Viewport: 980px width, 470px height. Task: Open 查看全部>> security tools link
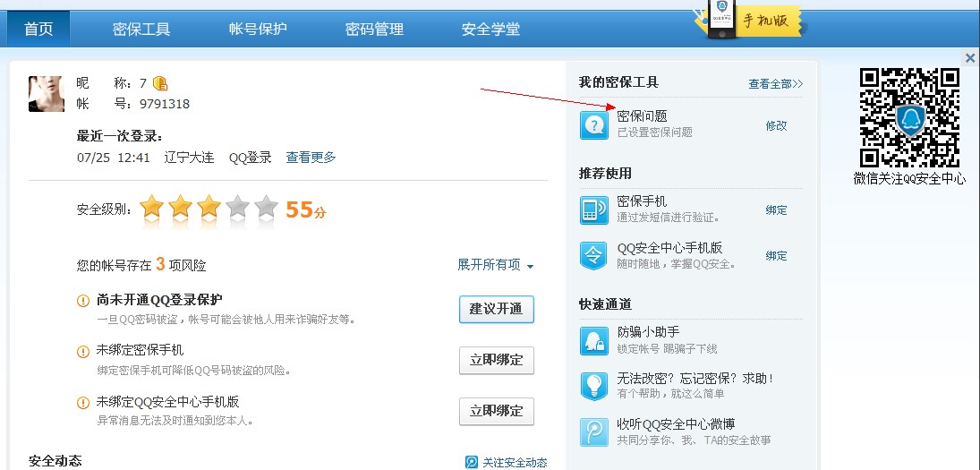pyautogui.click(x=776, y=84)
